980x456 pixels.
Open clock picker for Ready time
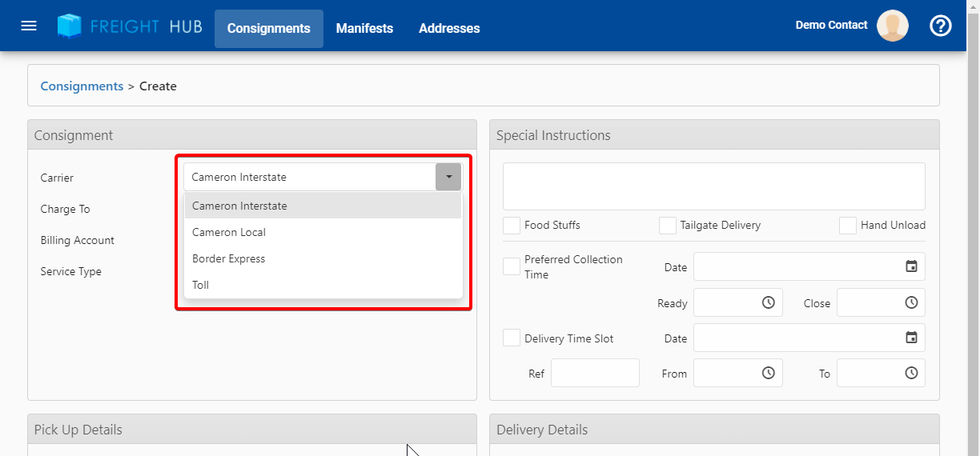click(768, 302)
